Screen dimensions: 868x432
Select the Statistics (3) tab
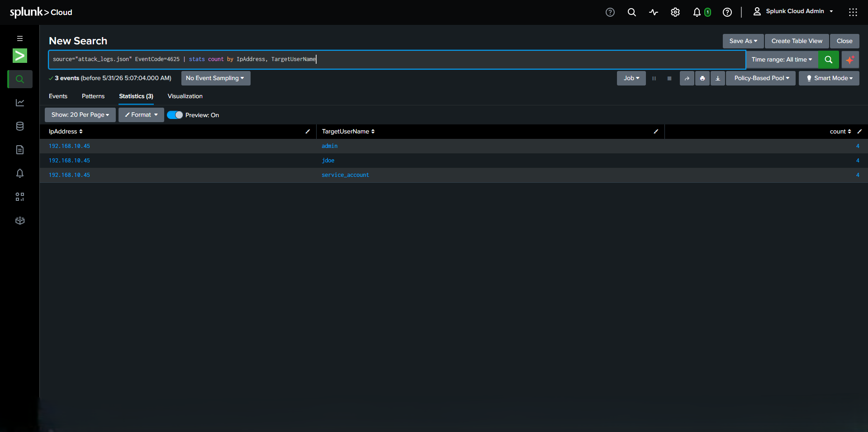pos(136,96)
